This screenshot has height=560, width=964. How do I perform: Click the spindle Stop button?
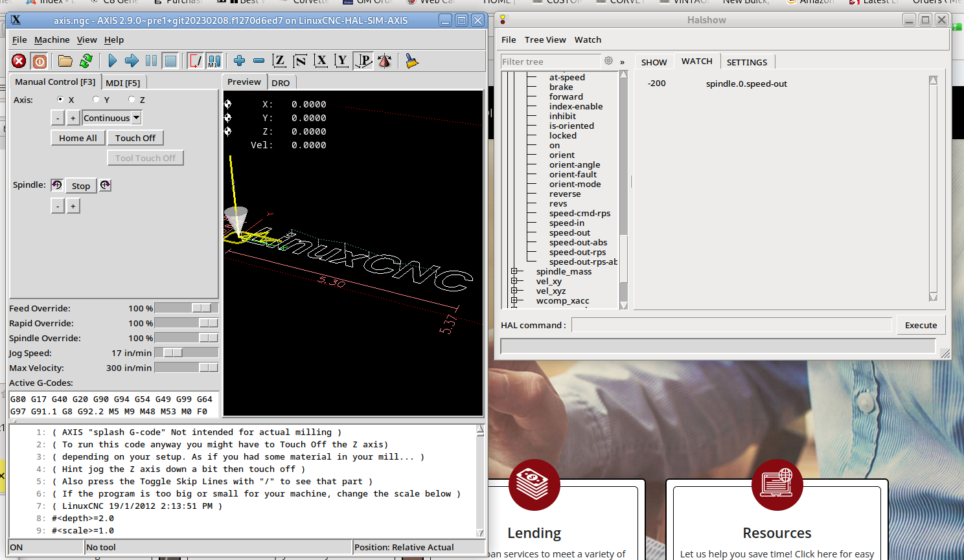tap(81, 186)
